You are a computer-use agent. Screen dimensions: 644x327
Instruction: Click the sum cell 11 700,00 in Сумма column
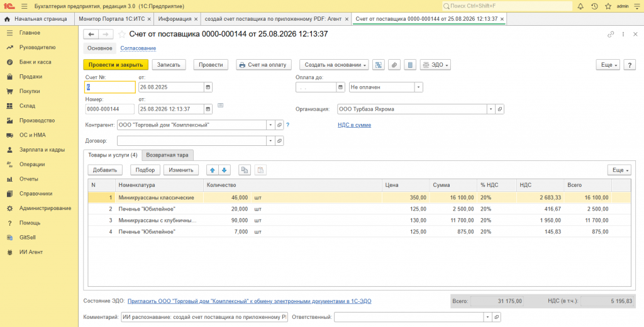coord(454,221)
